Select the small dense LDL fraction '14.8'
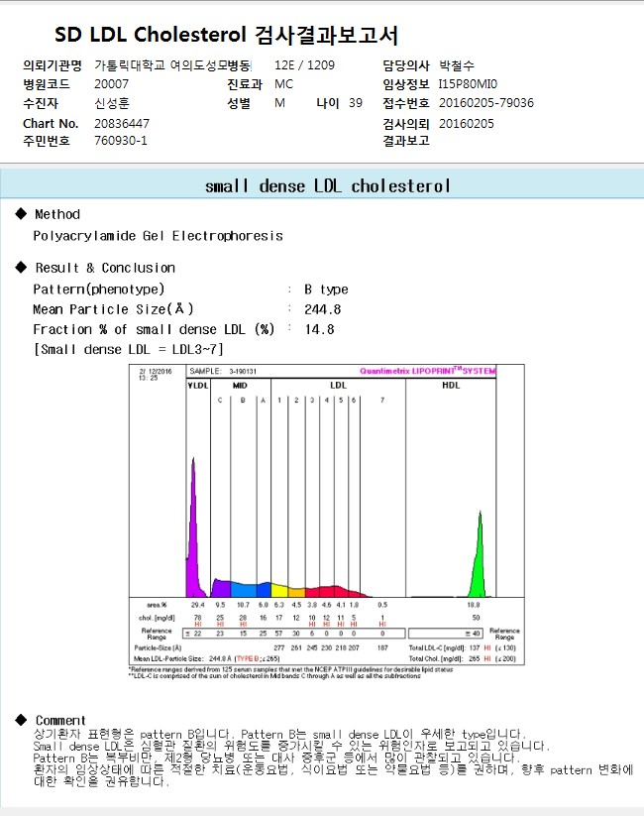 [319, 330]
